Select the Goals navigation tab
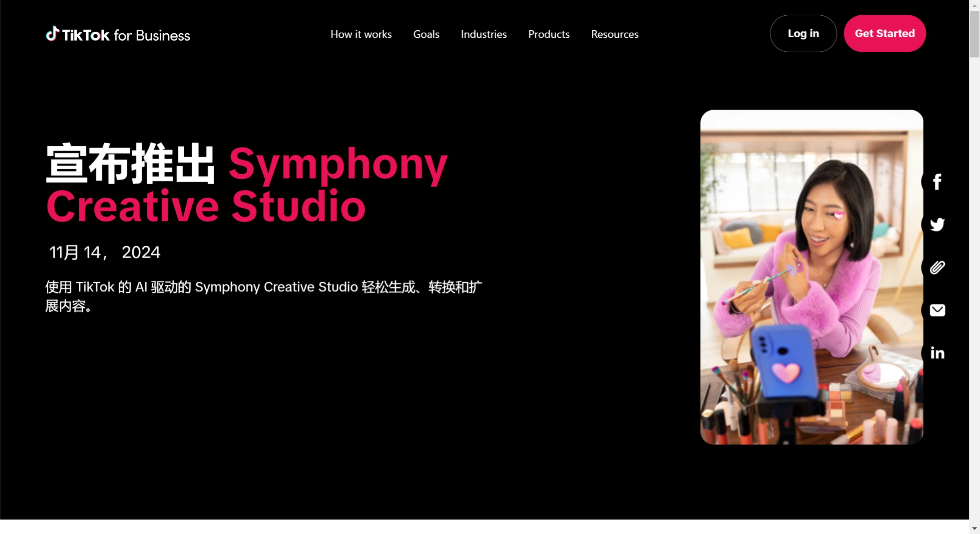 click(x=426, y=34)
